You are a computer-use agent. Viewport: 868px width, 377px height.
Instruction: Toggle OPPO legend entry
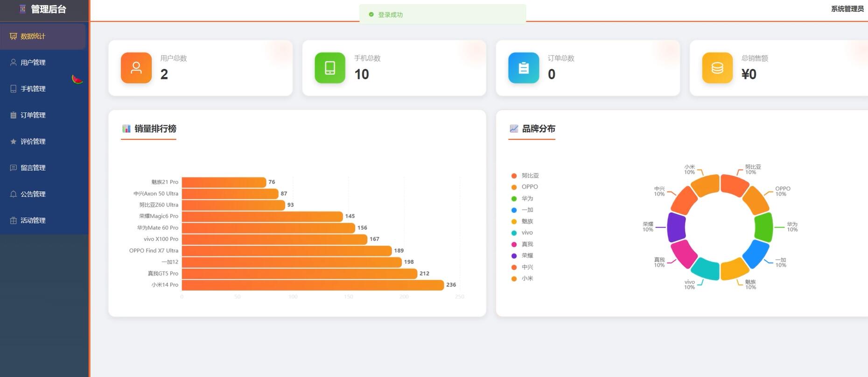click(x=525, y=187)
